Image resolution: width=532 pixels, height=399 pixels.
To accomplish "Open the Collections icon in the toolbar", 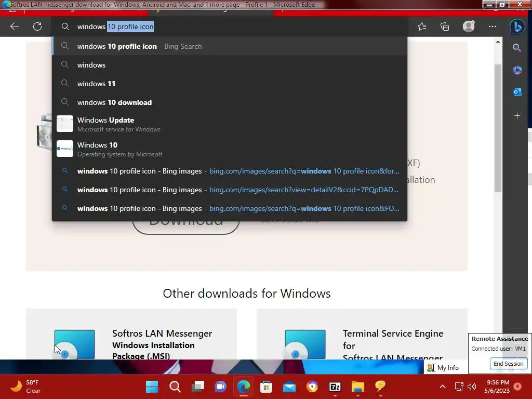I will coord(445,26).
